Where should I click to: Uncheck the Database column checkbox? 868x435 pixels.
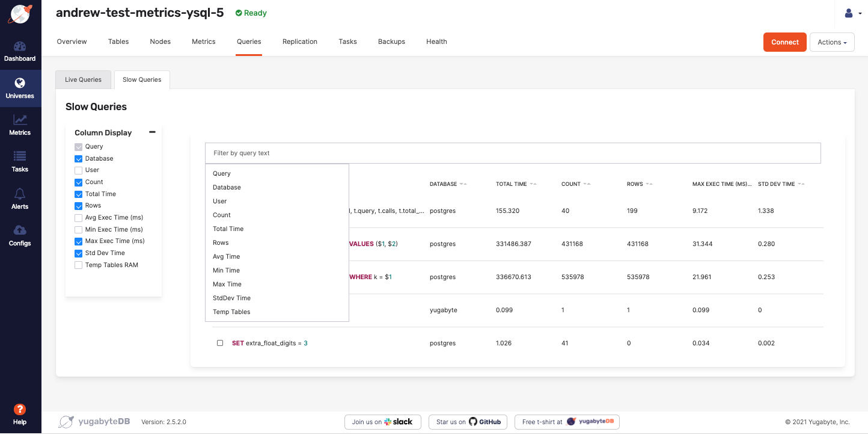coord(78,159)
